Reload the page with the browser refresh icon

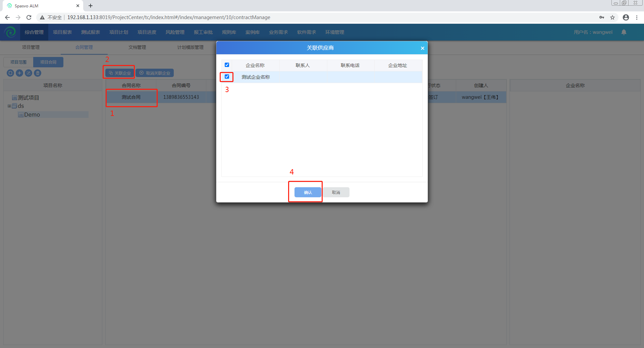point(29,17)
